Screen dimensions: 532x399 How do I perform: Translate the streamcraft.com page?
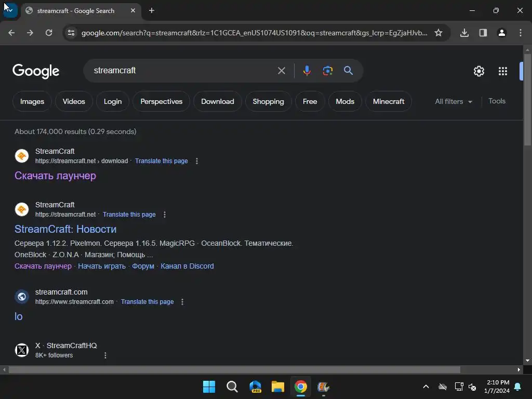(x=147, y=302)
